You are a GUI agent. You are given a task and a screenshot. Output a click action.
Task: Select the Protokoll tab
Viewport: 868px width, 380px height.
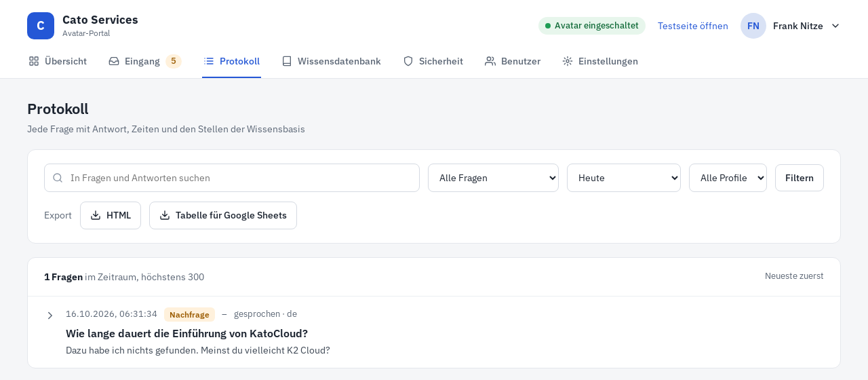click(x=231, y=61)
